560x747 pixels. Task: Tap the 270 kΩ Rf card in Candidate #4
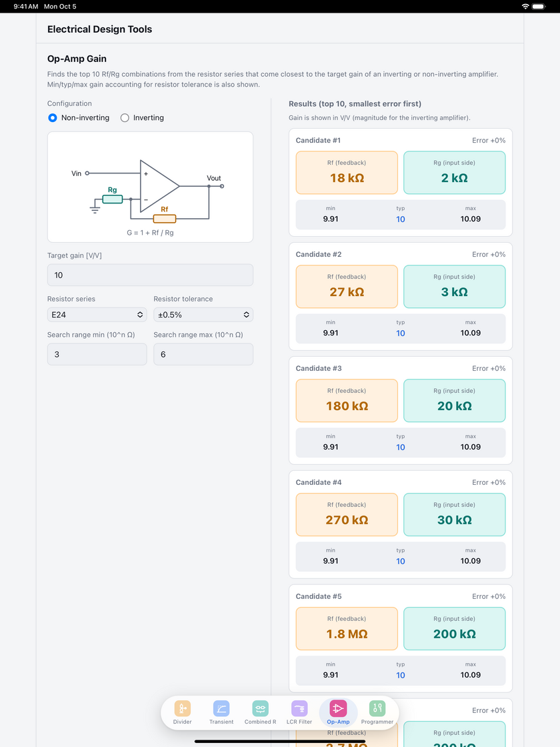click(x=347, y=514)
